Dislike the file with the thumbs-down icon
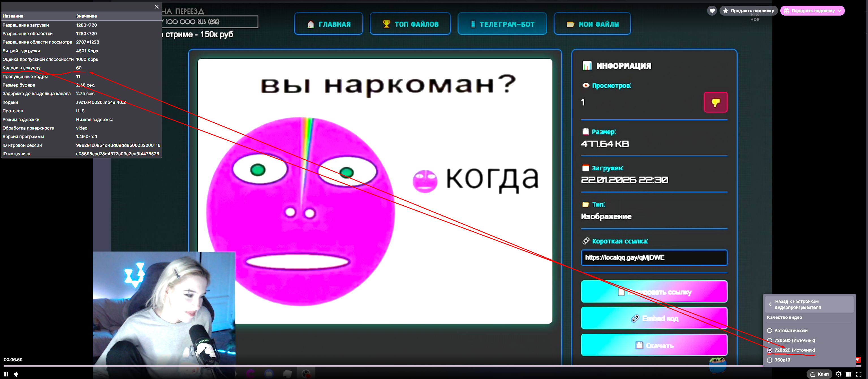The height and width of the screenshot is (379, 868). click(x=715, y=102)
